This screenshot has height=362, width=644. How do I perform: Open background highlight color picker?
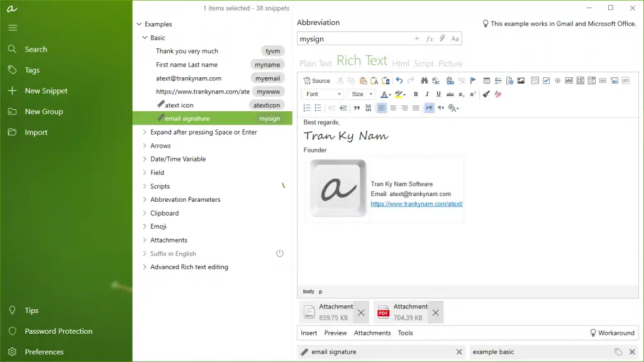[400, 94]
